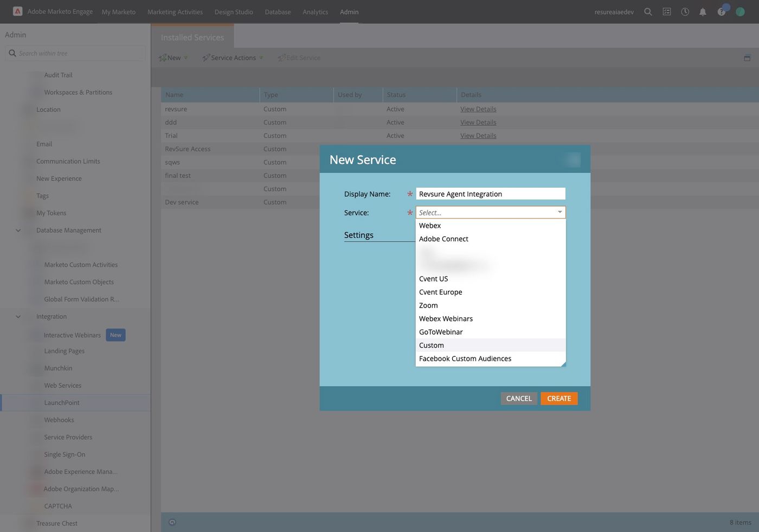Sort by the Name column header
This screenshot has width=759, height=532.
(210, 95)
